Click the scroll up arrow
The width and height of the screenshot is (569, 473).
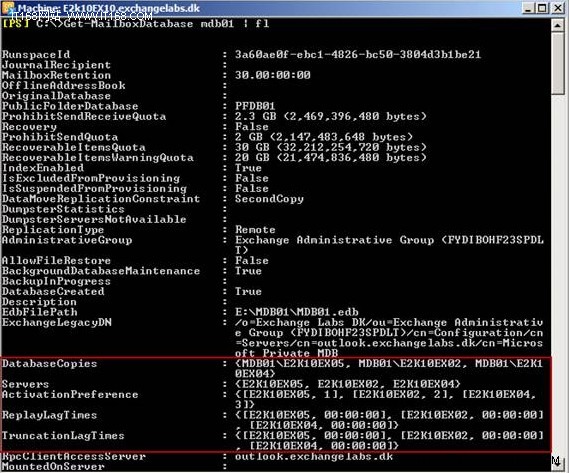tap(557, 25)
